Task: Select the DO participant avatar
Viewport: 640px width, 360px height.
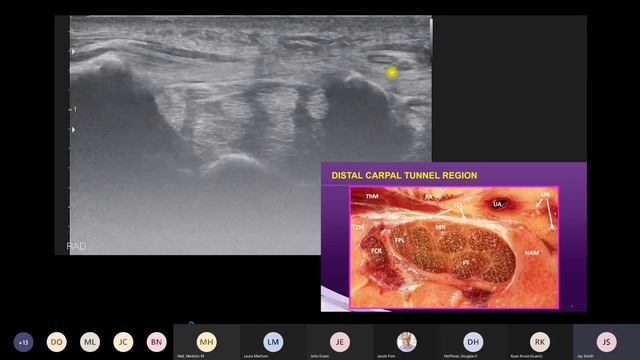Action: 56,342
